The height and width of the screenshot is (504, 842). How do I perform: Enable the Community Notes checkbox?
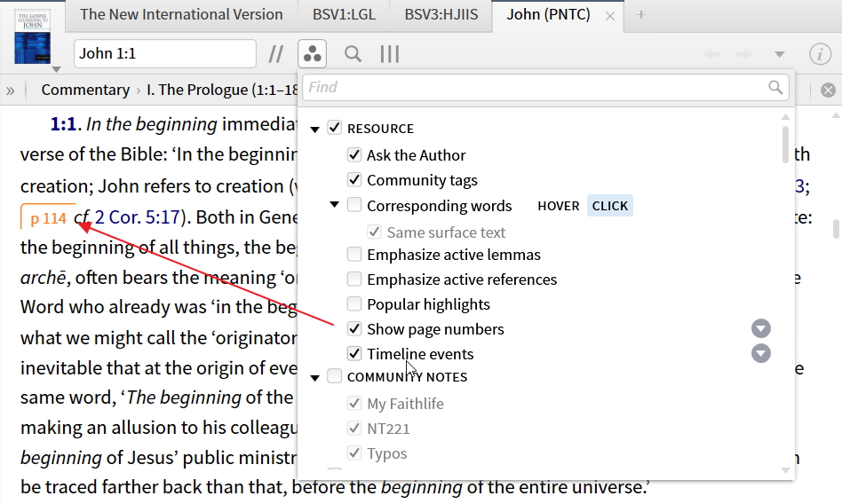[335, 376]
